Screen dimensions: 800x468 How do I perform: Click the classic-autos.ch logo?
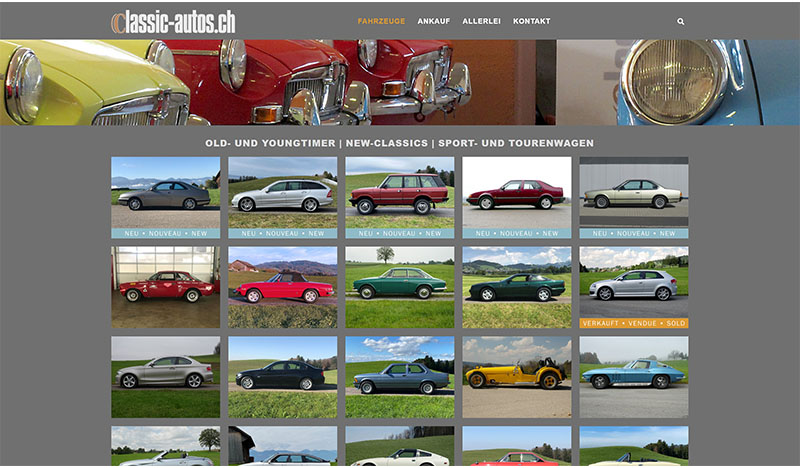[x=173, y=22]
